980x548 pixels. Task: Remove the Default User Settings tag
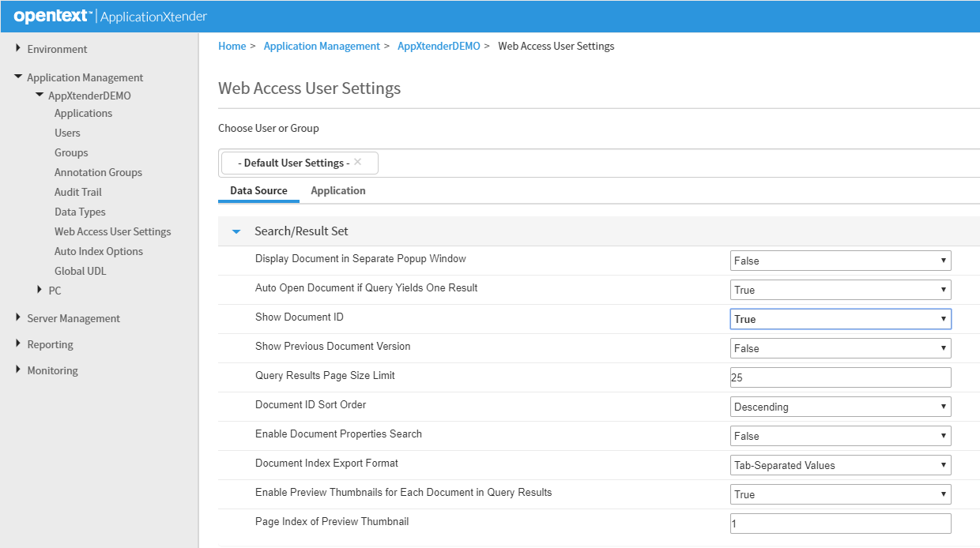pos(357,162)
